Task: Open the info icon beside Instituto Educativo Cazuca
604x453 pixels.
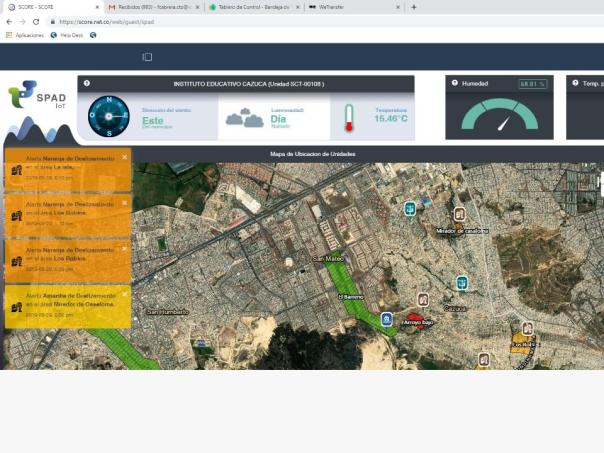Action: click(x=87, y=83)
